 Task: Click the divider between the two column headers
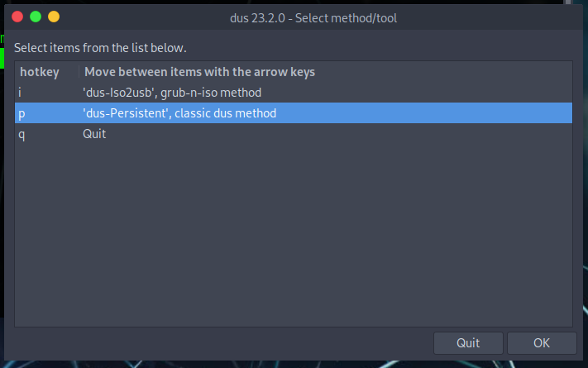coord(79,72)
